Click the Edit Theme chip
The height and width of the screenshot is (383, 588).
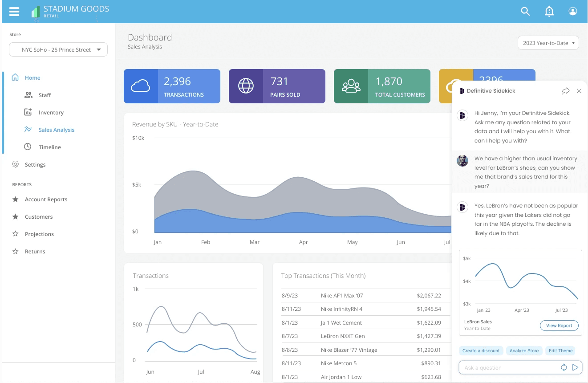click(x=560, y=350)
